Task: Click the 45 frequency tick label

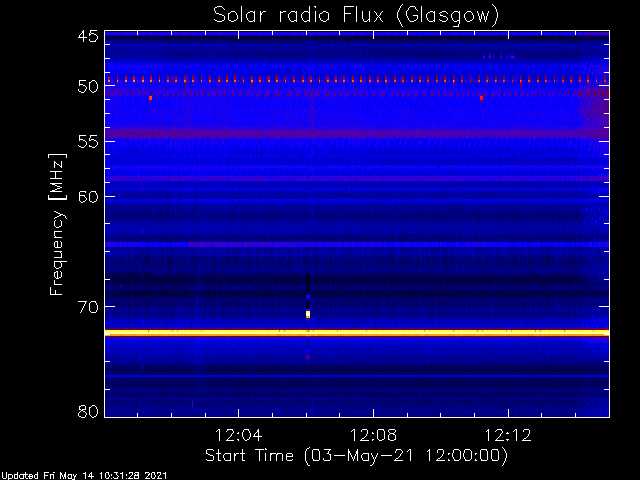Action: 88,36
